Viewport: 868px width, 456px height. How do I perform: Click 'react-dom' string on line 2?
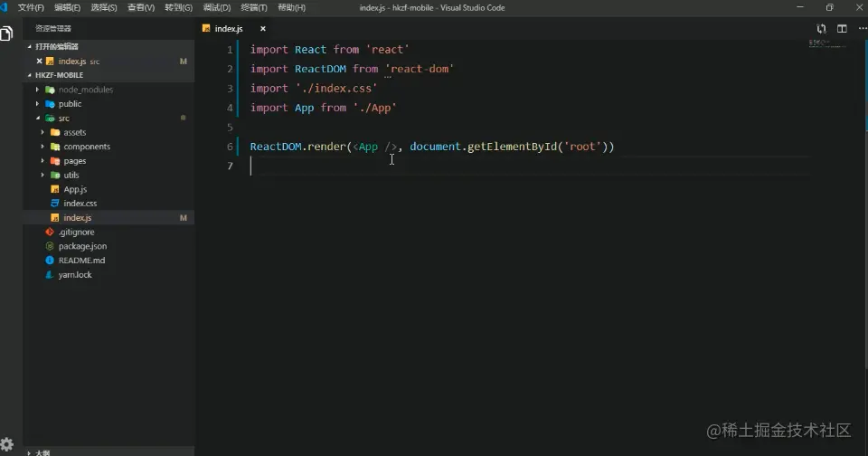pyautogui.click(x=420, y=70)
